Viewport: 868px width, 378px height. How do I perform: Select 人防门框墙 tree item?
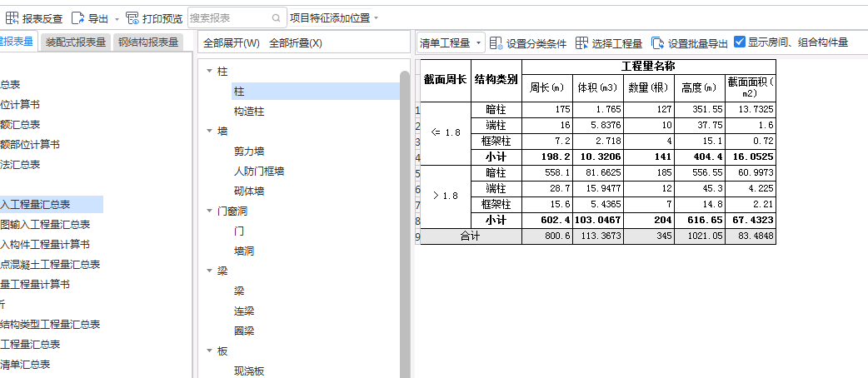pyautogui.click(x=259, y=171)
